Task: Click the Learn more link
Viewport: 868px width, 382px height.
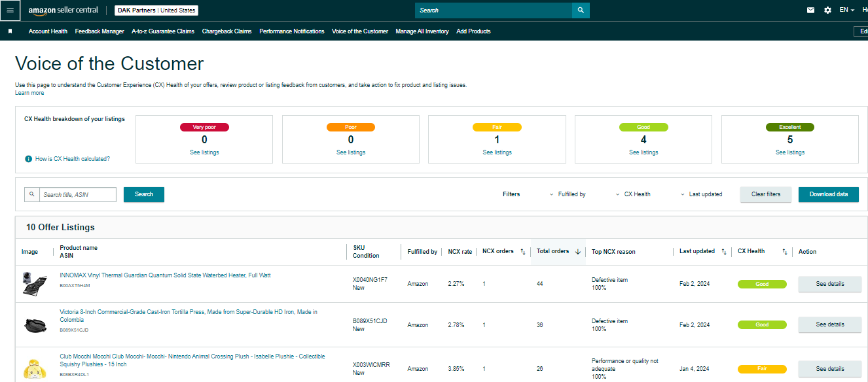Action: [29, 93]
